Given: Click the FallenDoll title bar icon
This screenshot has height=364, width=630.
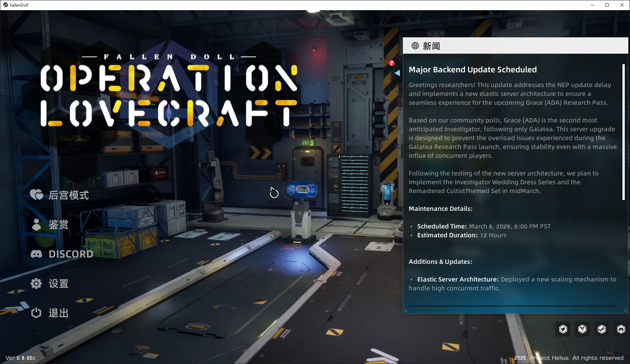Looking at the screenshot, I should click(5, 5).
